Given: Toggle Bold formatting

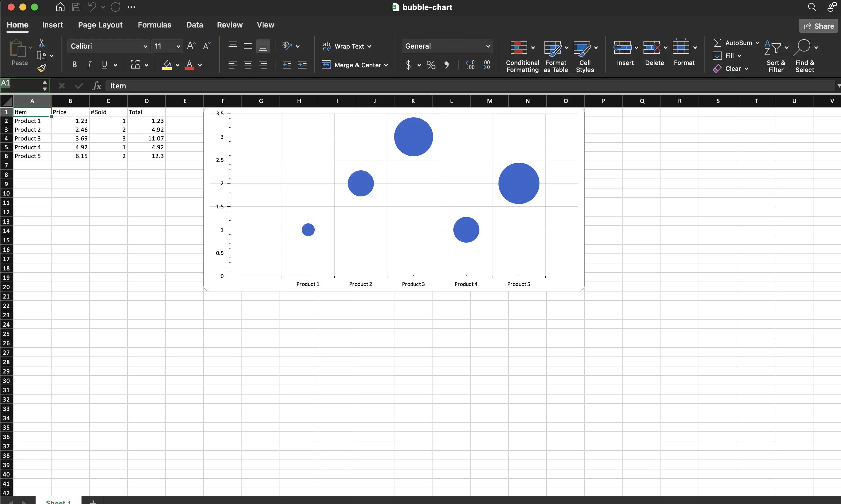Looking at the screenshot, I should pyautogui.click(x=74, y=65).
